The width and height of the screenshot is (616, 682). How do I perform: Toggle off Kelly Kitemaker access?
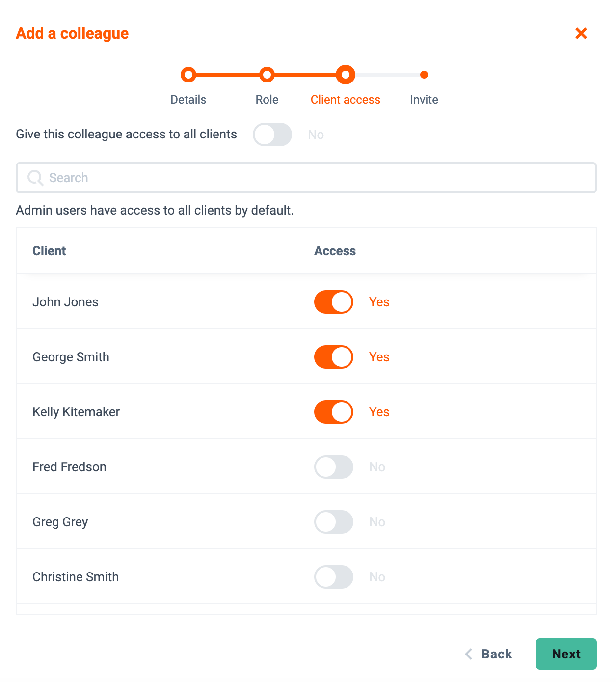pos(334,412)
